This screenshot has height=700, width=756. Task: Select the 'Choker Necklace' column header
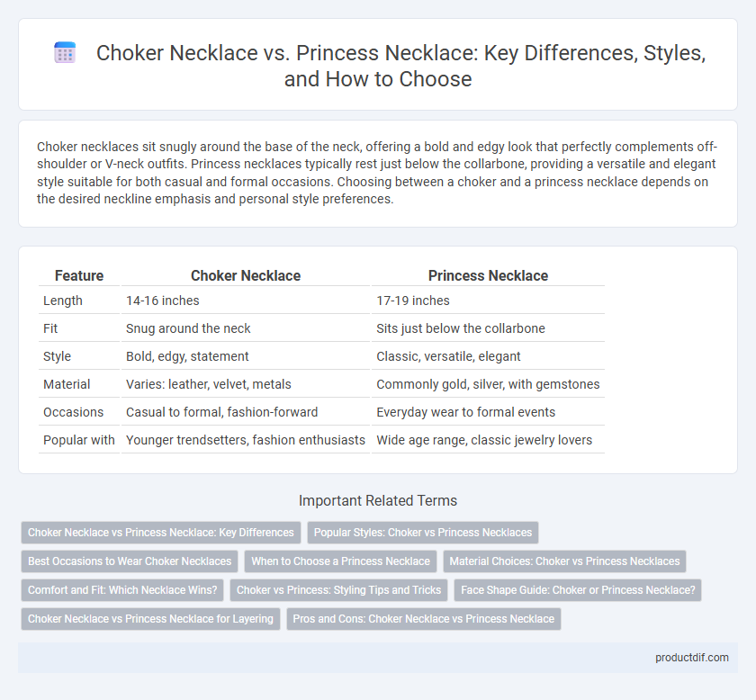tap(246, 275)
